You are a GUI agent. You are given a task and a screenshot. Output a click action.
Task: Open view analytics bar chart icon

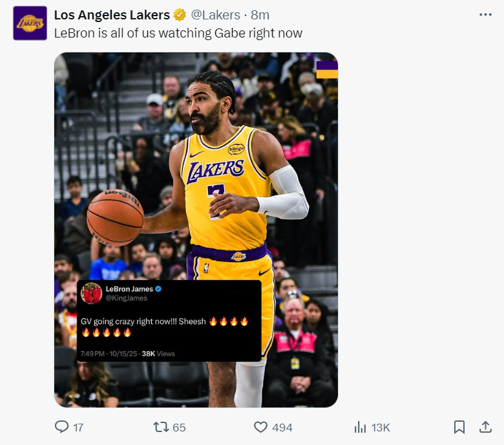coord(360,427)
